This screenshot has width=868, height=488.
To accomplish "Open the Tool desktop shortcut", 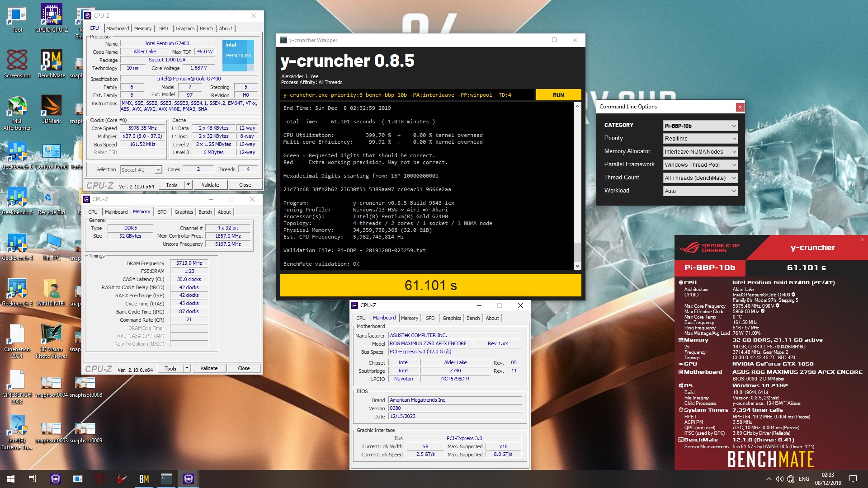I will point(17,18).
